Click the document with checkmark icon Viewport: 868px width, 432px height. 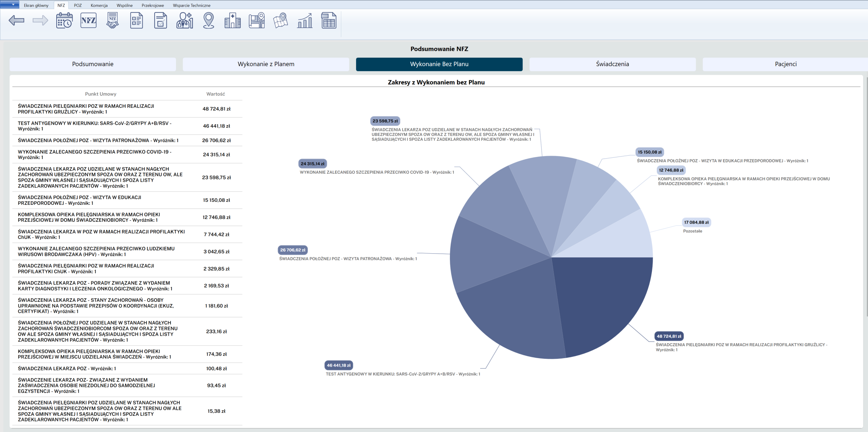click(x=161, y=20)
